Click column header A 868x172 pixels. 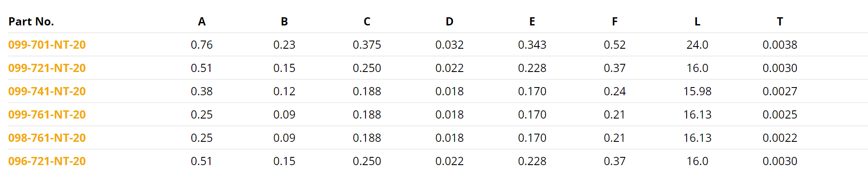(202, 22)
